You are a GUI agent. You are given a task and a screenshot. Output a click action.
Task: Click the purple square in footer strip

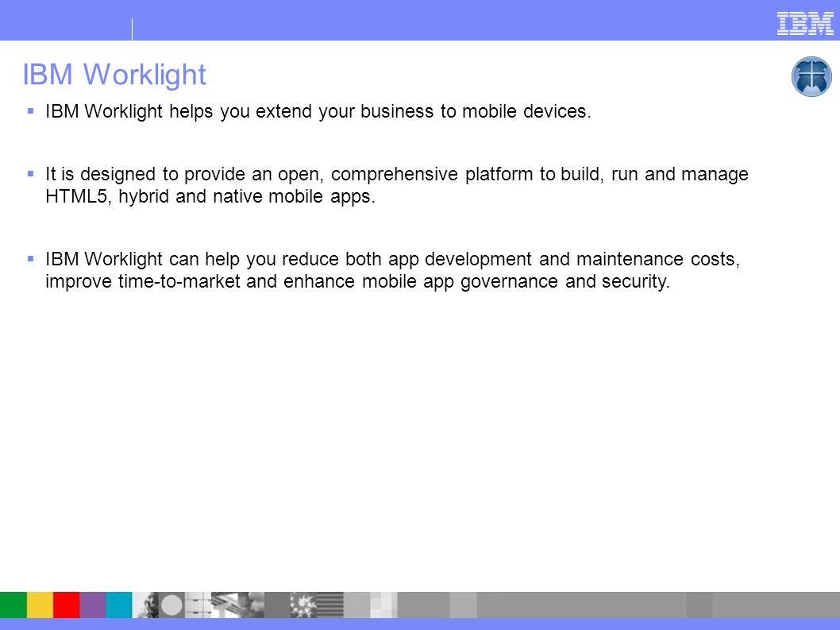[x=93, y=605]
